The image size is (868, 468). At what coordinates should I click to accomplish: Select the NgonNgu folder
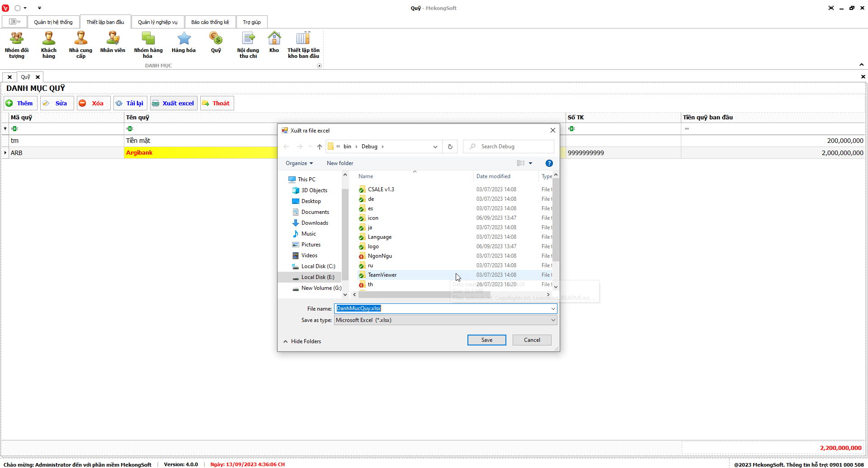coord(380,256)
